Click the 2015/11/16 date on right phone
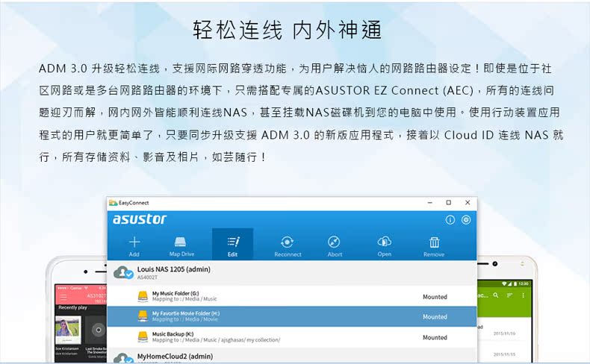 pyautogui.click(x=504, y=333)
